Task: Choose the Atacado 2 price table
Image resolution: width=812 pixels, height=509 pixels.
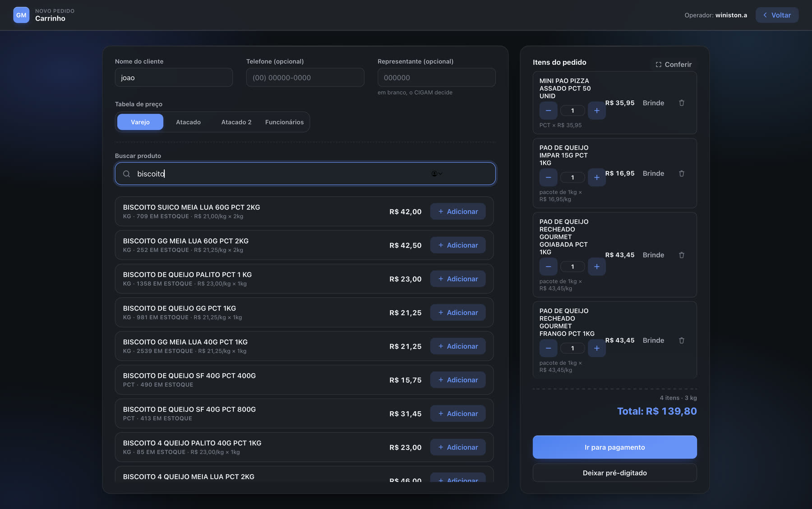Action: click(236, 122)
